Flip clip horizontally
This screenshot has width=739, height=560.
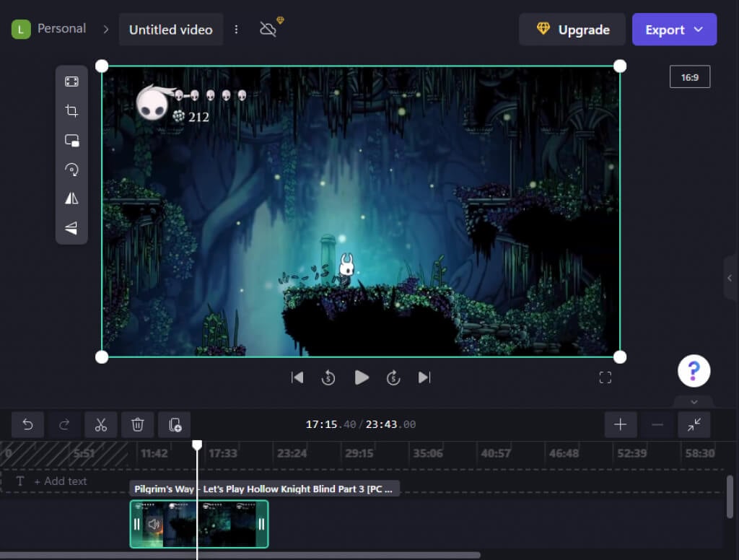click(71, 198)
